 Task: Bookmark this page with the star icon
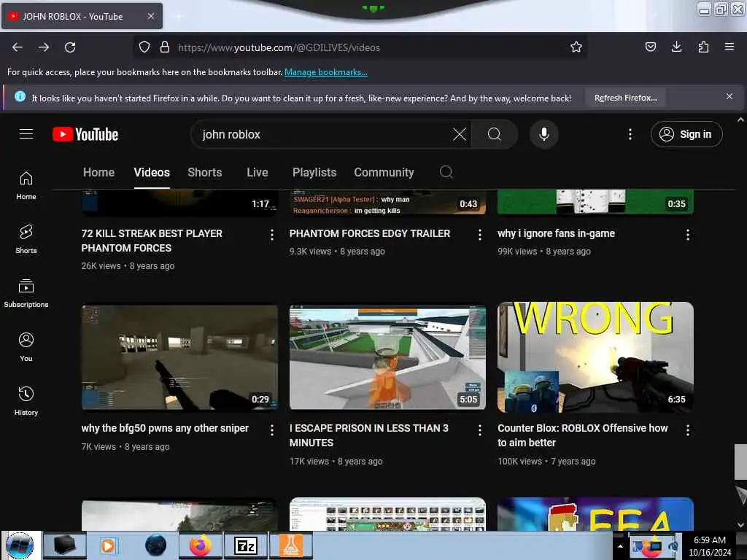[x=576, y=47]
